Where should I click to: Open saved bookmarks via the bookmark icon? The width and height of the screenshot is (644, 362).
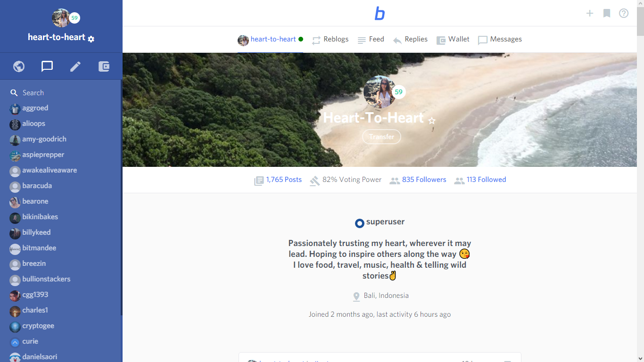607,13
